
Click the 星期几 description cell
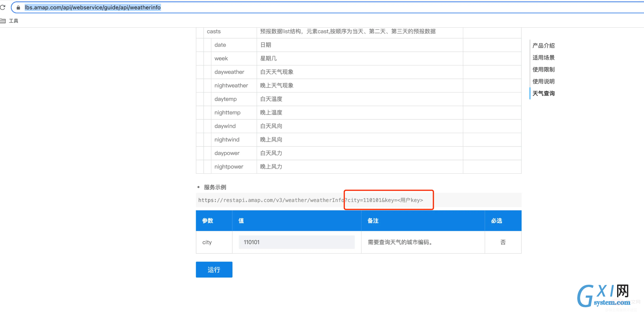click(360, 59)
